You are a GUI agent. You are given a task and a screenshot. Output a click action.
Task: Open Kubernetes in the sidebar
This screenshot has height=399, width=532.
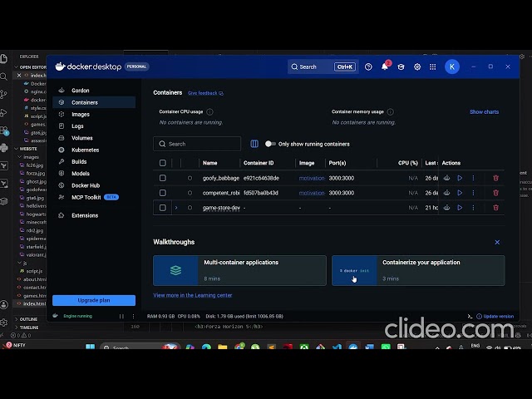(94, 150)
